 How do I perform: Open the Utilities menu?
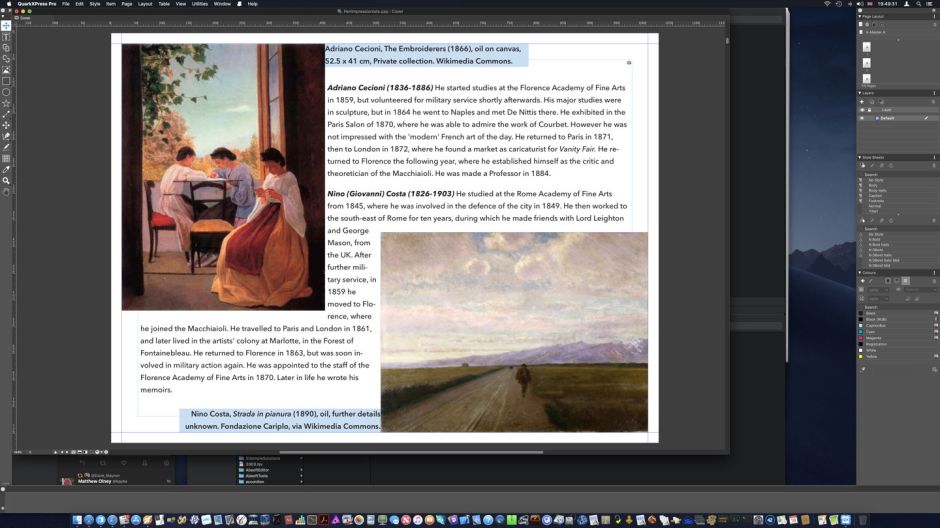pos(200,4)
